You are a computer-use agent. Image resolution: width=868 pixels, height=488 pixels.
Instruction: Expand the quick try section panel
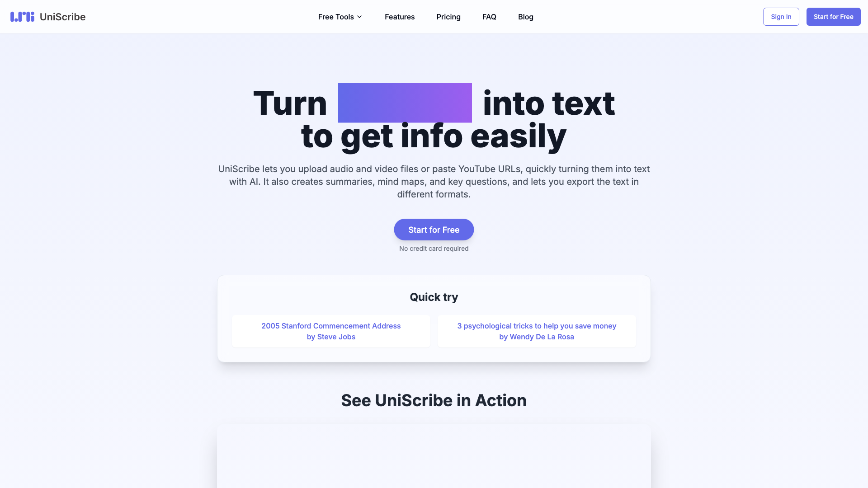[x=434, y=297]
